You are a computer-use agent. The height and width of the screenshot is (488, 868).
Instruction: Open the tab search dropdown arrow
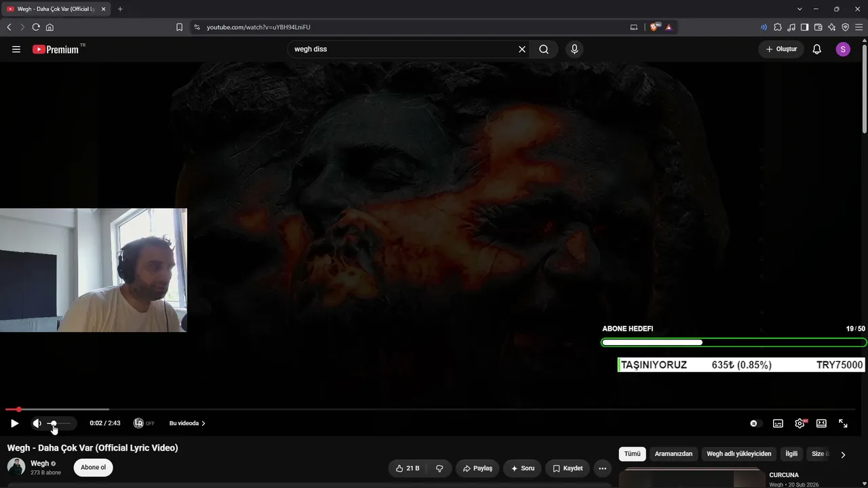pyautogui.click(x=800, y=9)
